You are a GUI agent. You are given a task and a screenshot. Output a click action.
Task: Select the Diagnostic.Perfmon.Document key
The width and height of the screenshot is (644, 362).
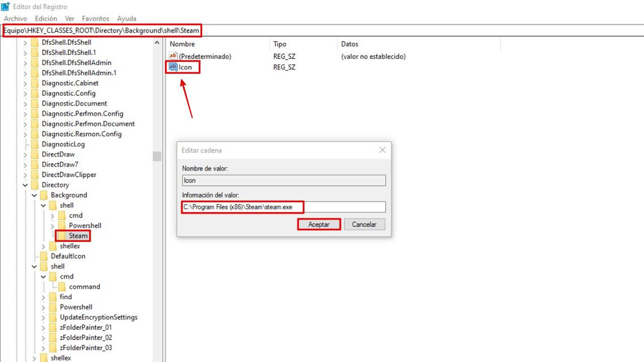click(x=88, y=124)
